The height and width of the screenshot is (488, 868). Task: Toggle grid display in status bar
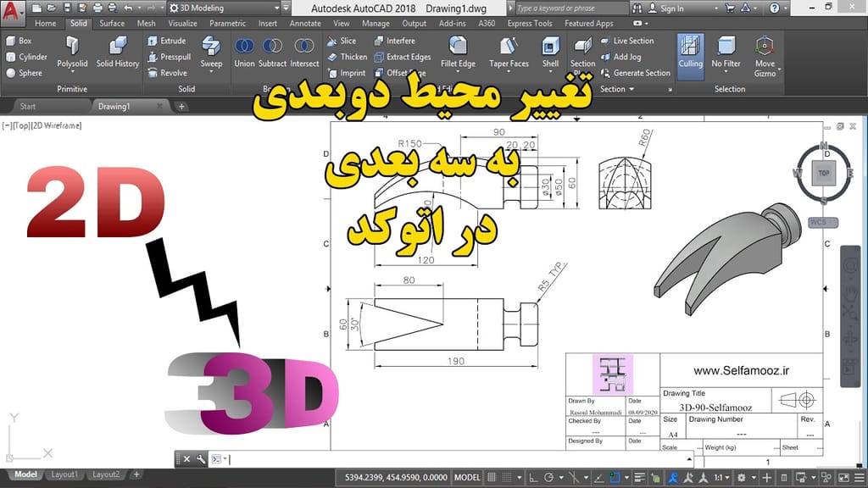tap(492, 478)
